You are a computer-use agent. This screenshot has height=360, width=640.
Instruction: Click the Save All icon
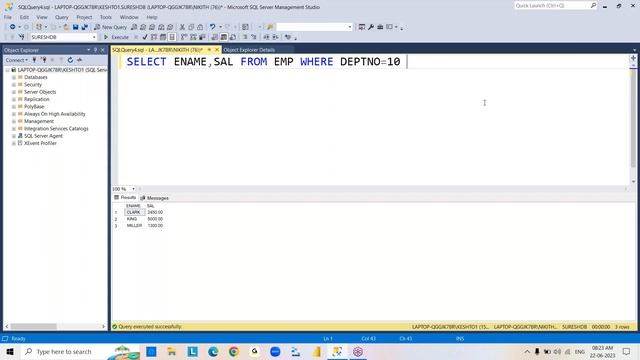point(84,27)
